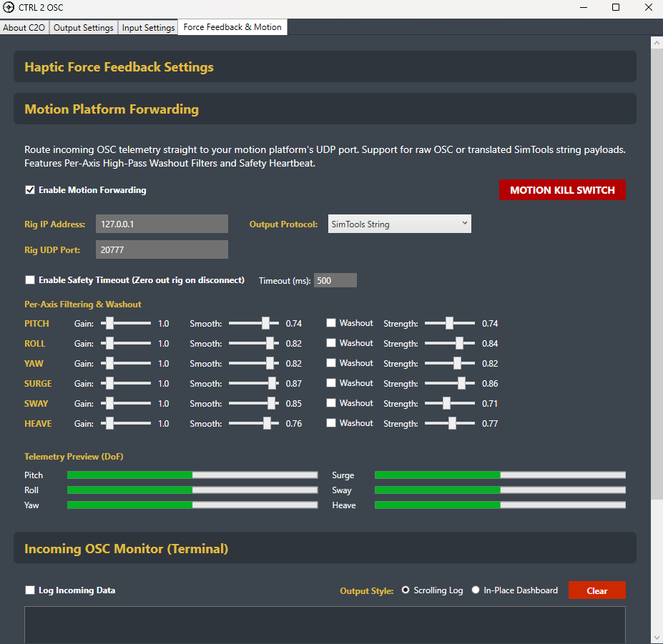Select the Input Settings tab
This screenshot has width=663, height=644.
tap(147, 27)
